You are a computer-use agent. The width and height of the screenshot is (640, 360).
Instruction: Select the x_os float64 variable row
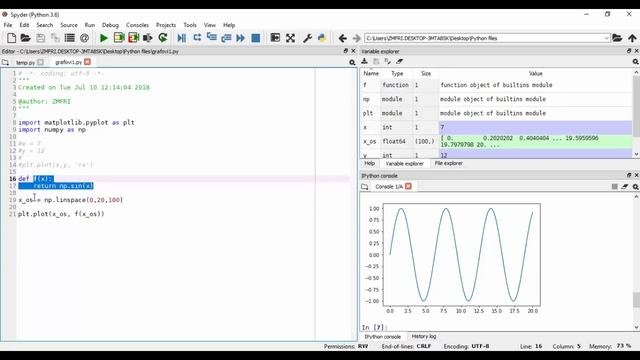(x=497, y=141)
